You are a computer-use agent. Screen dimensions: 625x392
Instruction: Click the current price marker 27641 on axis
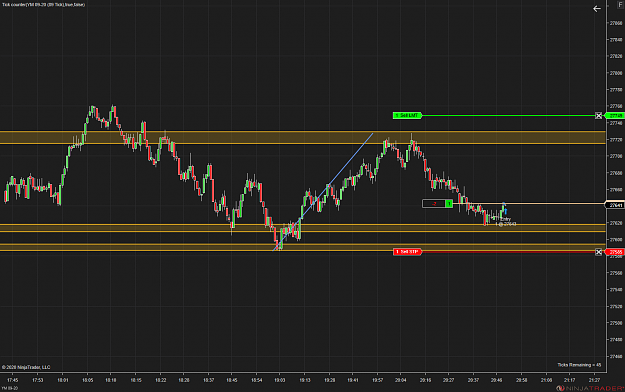click(x=615, y=205)
